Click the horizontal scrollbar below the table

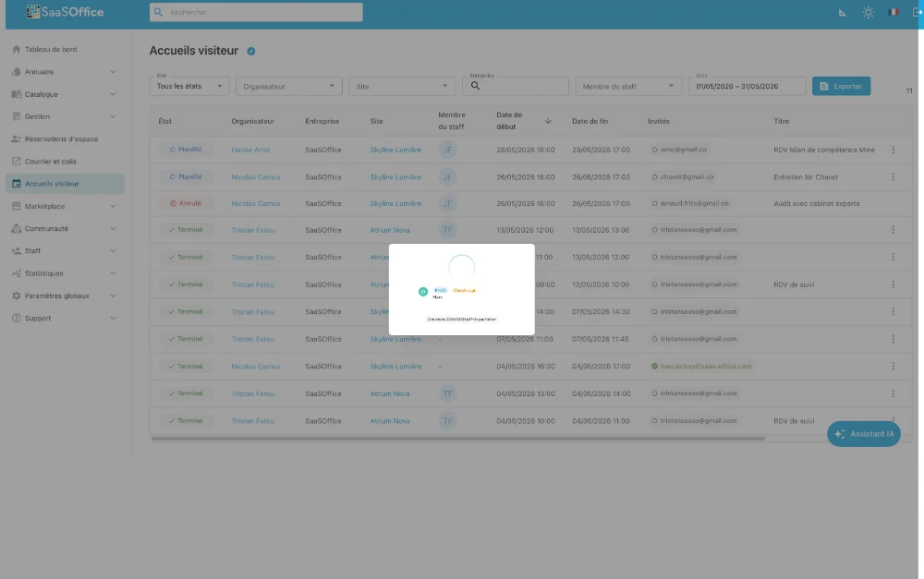(x=458, y=439)
